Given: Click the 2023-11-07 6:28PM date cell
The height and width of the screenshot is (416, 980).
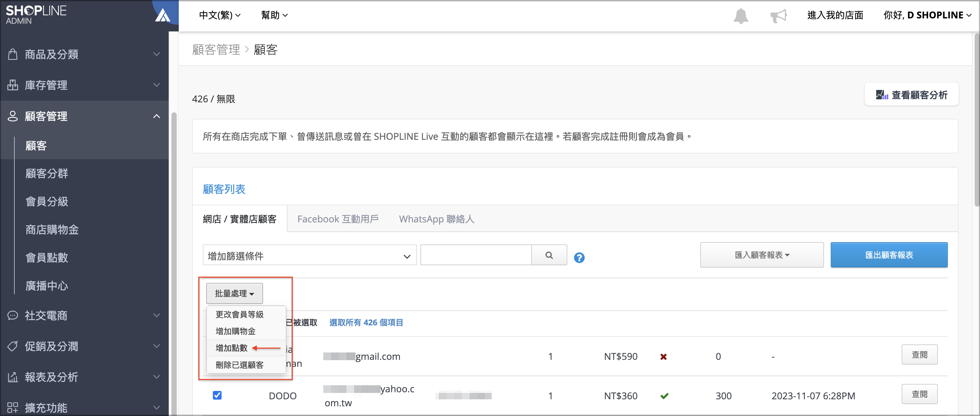Looking at the screenshot, I should tap(813, 396).
